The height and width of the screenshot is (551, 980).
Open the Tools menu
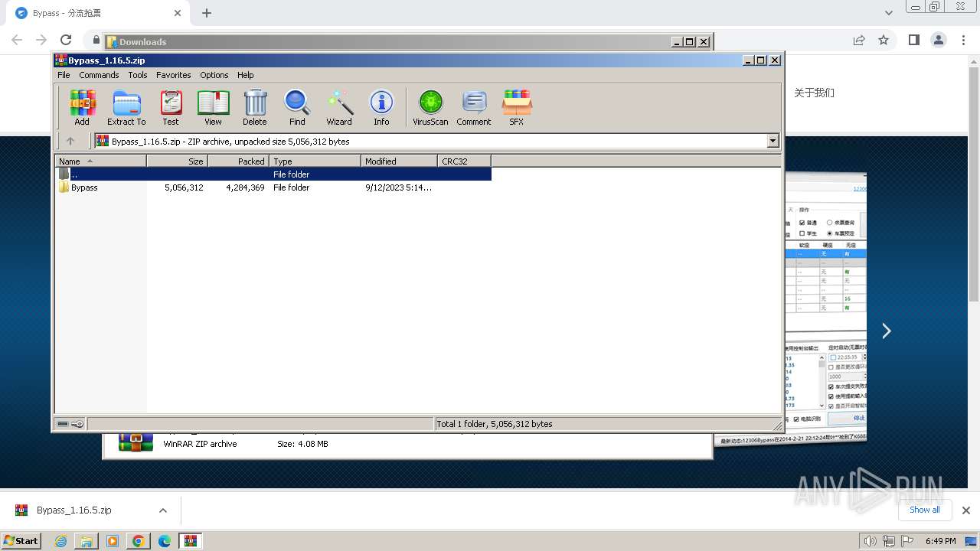[x=138, y=75]
